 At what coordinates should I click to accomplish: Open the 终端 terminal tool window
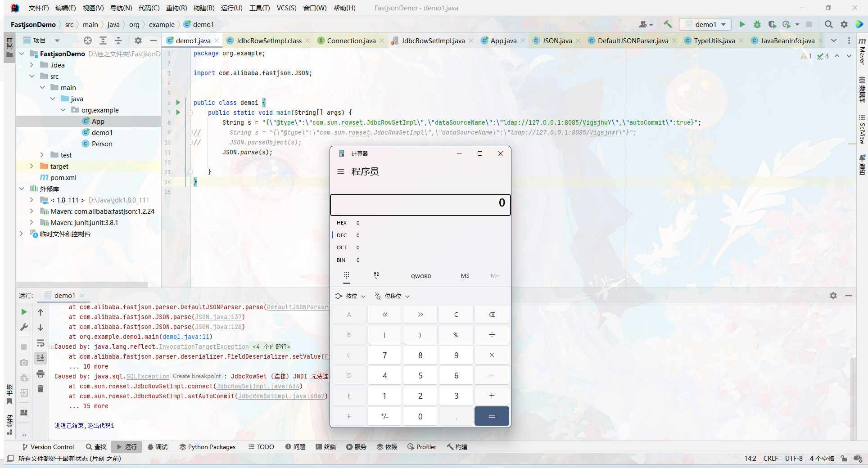click(326, 447)
